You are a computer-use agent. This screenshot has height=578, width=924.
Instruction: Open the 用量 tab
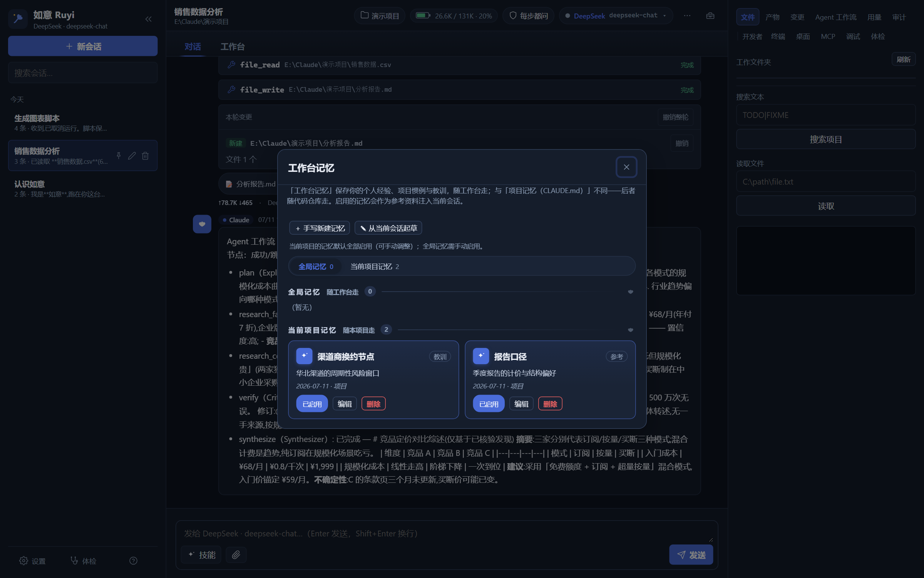pyautogui.click(x=874, y=17)
